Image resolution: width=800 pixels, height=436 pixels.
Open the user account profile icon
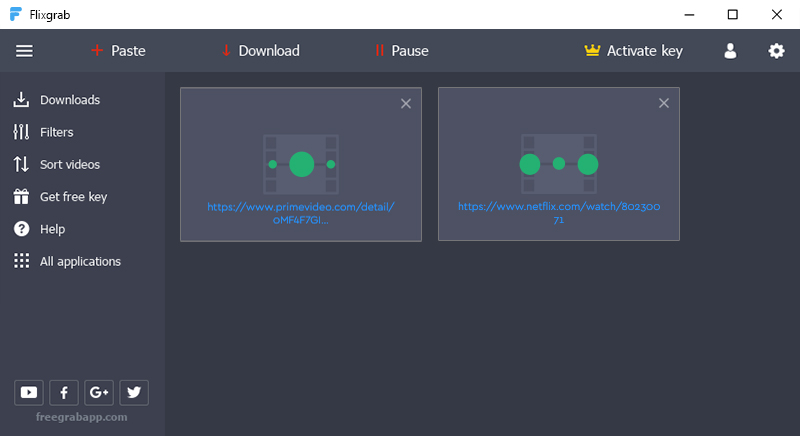click(x=730, y=50)
